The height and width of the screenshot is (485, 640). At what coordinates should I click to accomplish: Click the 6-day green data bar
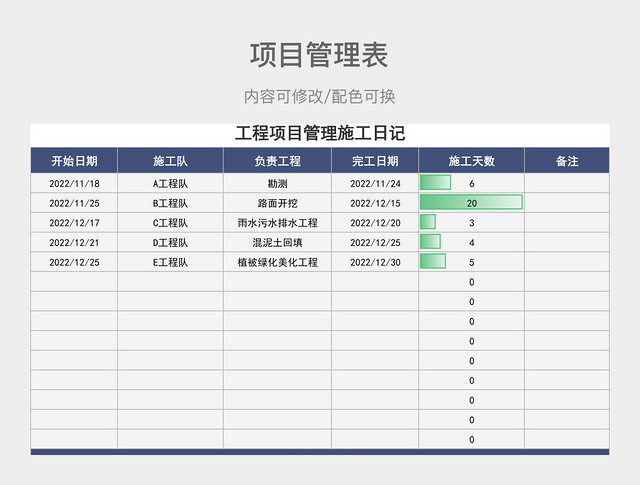point(436,182)
